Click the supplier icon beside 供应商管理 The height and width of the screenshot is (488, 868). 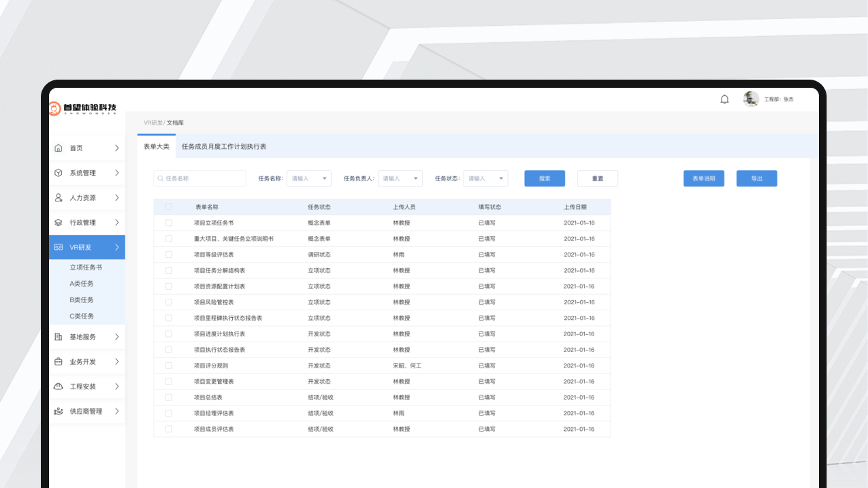(59, 411)
